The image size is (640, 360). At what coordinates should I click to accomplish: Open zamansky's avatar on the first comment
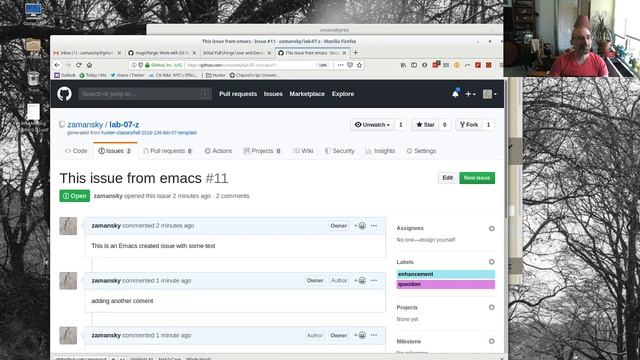tap(68, 226)
